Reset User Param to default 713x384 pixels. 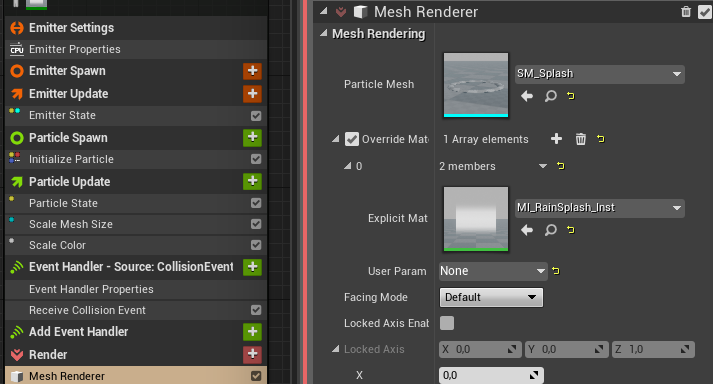tap(556, 271)
